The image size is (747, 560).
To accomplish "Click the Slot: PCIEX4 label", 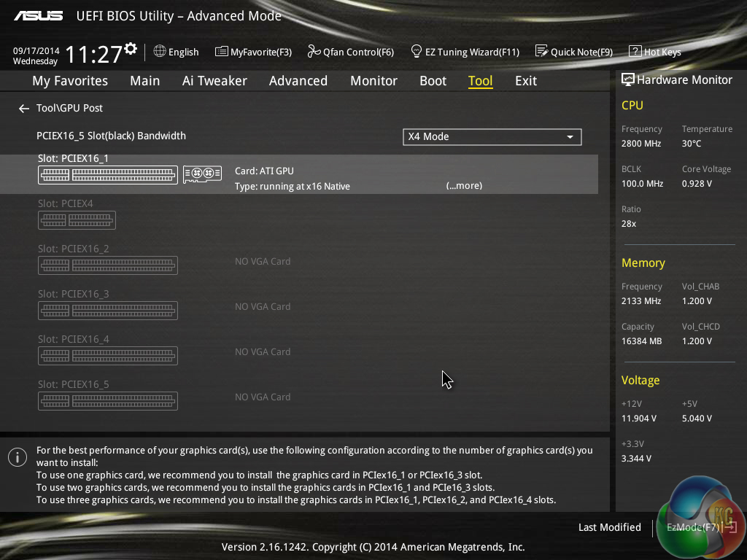I will tap(65, 203).
